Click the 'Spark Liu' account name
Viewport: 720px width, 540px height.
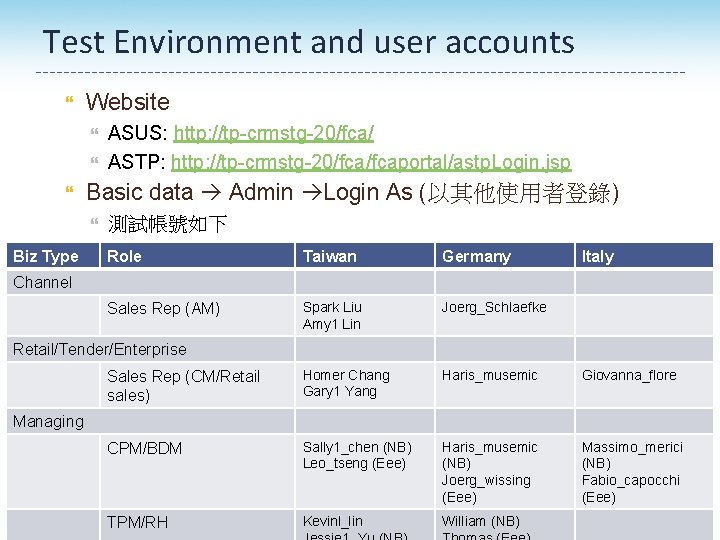tap(332, 307)
